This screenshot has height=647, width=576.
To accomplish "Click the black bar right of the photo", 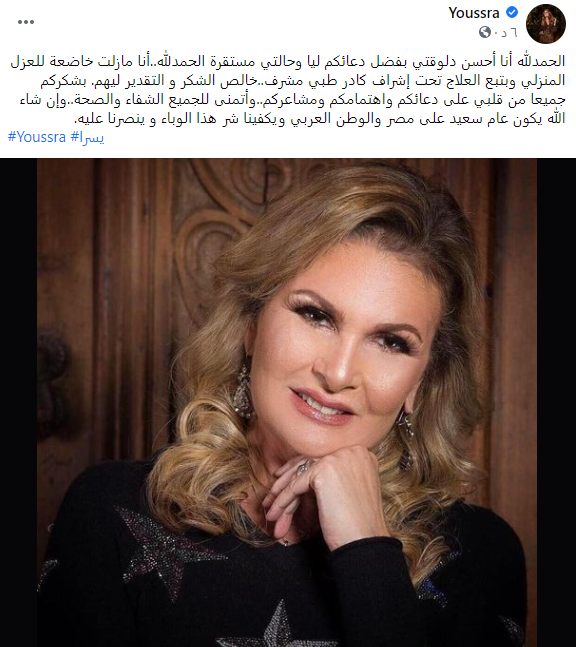I will [557, 403].
